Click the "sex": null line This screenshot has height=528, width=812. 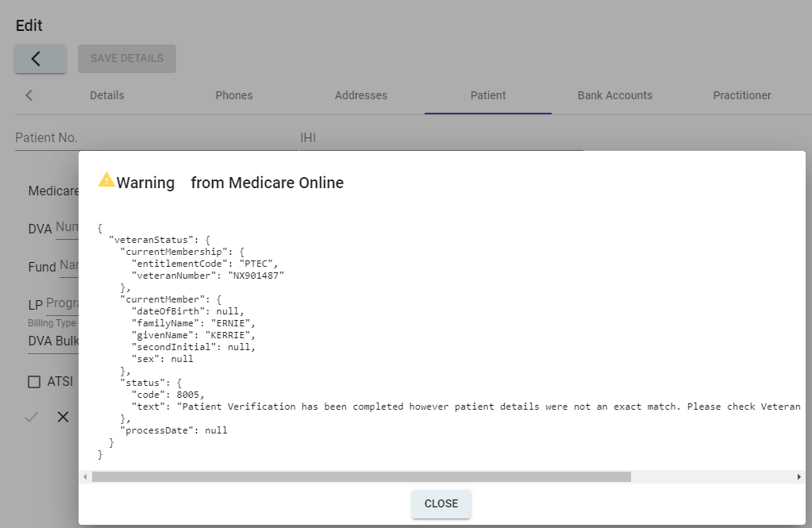162,359
